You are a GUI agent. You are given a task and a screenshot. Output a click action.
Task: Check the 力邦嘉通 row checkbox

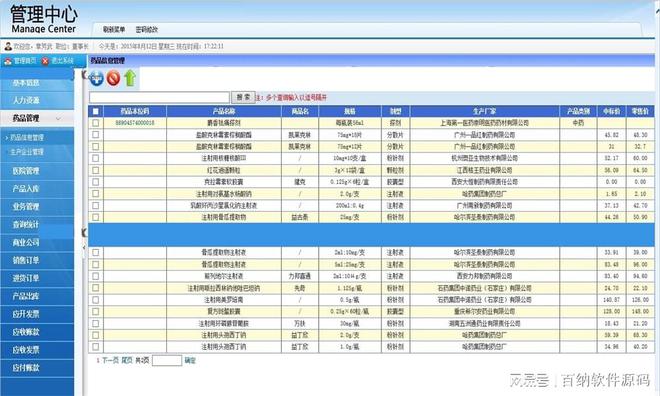tap(96, 276)
